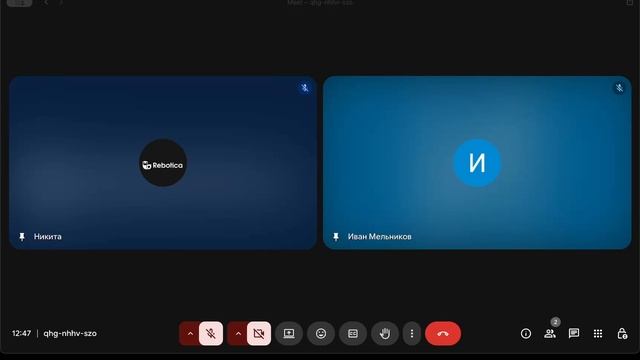Click muted mic indicator on Иван Мельников tile
Viewport: 640px width, 360px height.
click(619, 88)
